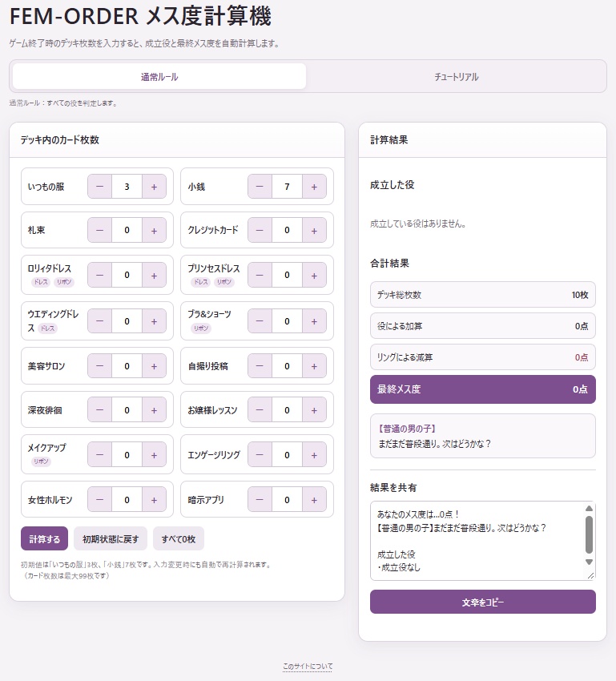
Task: Increase お嬢様レッスン count
Action: coord(314,410)
